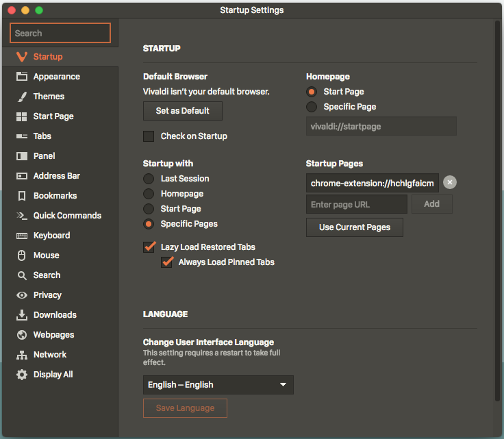504x439 pixels.
Task: Expand the English interface language dropdown
Action: tap(218, 385)
